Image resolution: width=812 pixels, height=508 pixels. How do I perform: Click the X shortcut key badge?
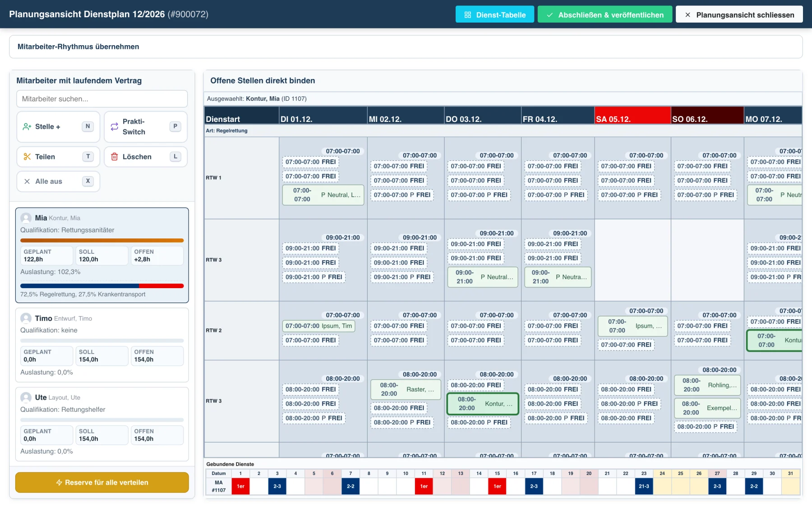(88, 181)
